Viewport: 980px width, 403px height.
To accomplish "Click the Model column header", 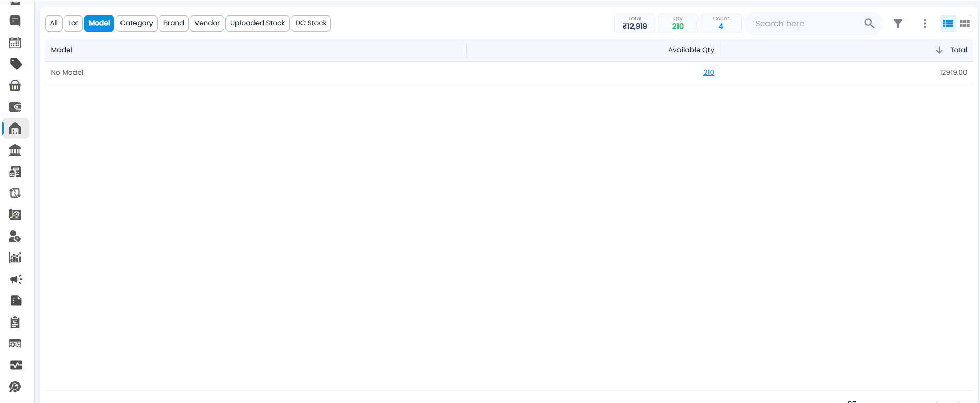I will [62, 50].
